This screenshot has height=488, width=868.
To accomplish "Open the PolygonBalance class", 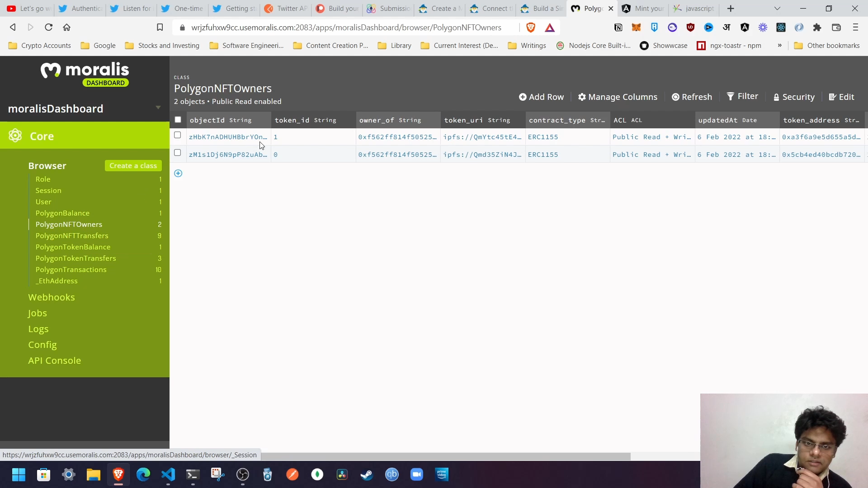I will (62, 213).
